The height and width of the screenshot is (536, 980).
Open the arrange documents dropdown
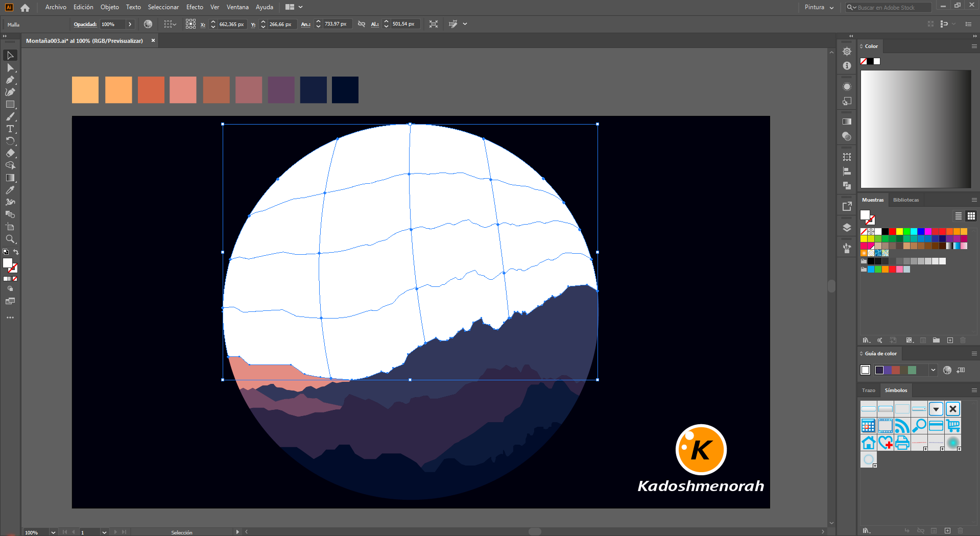point(294,7)
